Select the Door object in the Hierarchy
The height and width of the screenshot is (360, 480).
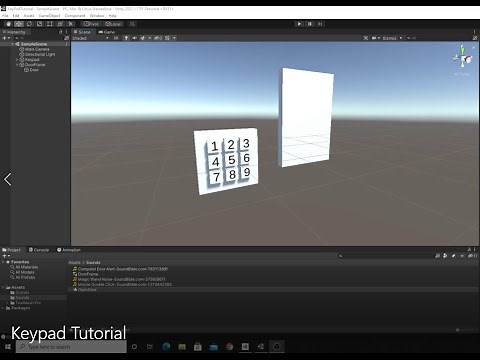point(31,70)
